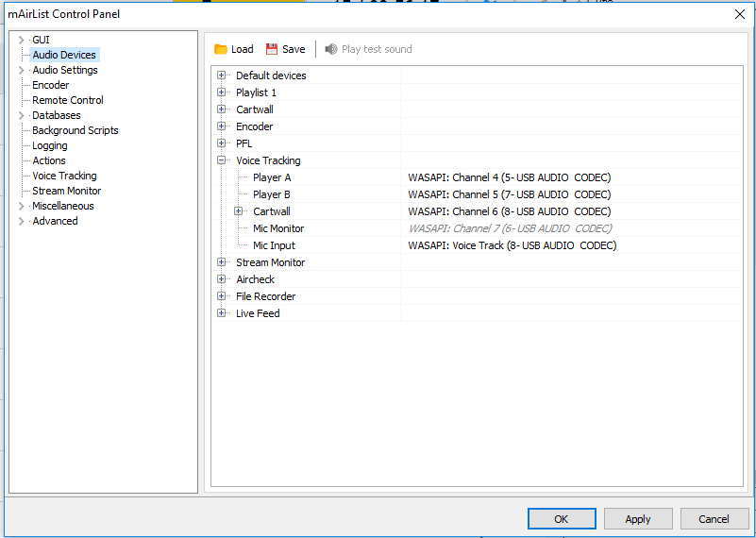Expand the Default devices group

tap(221, 76)
